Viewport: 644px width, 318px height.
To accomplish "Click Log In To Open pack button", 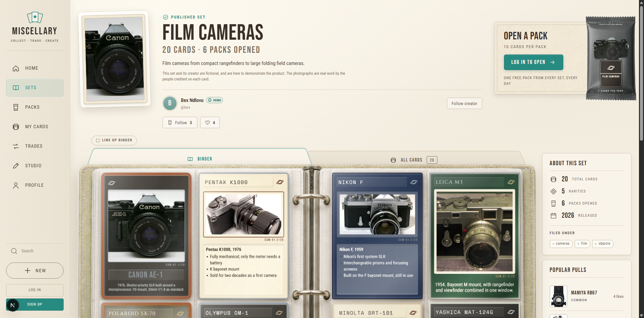I will (x=533, y=62).
